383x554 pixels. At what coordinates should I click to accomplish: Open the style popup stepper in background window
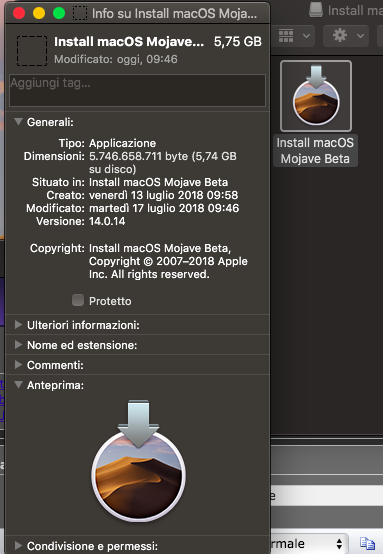[x=339, y=544]
